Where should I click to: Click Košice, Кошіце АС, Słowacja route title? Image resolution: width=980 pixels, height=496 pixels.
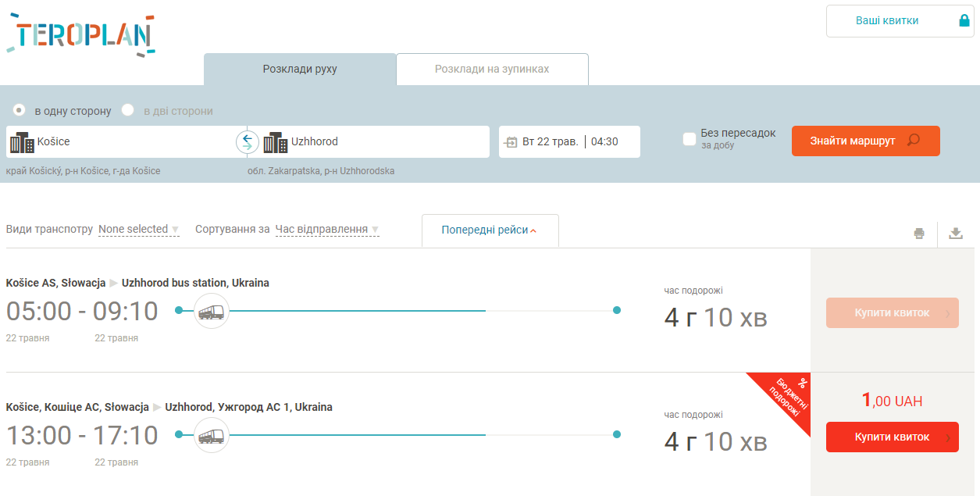pyautogui.click(x=77, y=407)
